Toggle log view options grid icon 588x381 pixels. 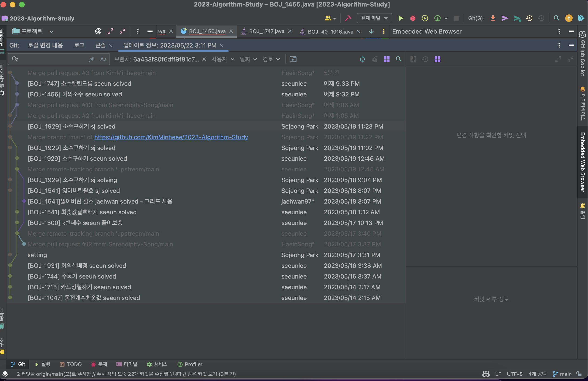[x=386, y=59]
